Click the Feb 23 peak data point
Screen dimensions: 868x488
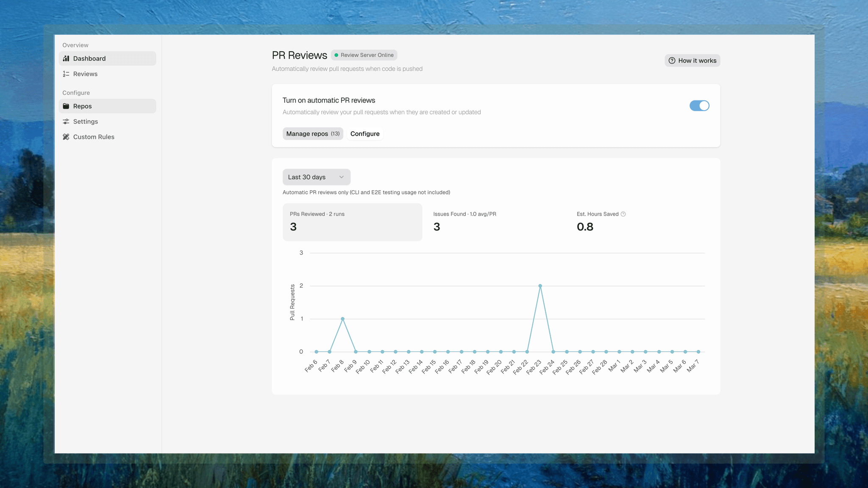tap(540, 286)
